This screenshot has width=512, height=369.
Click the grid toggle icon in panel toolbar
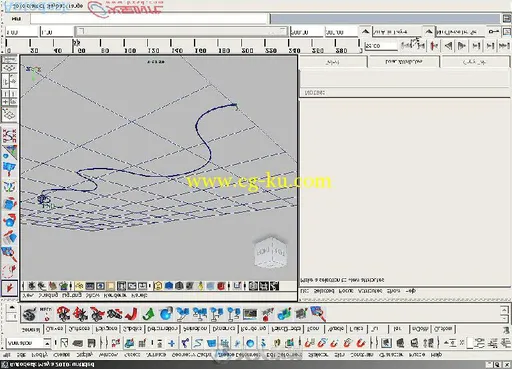point(79,286)
